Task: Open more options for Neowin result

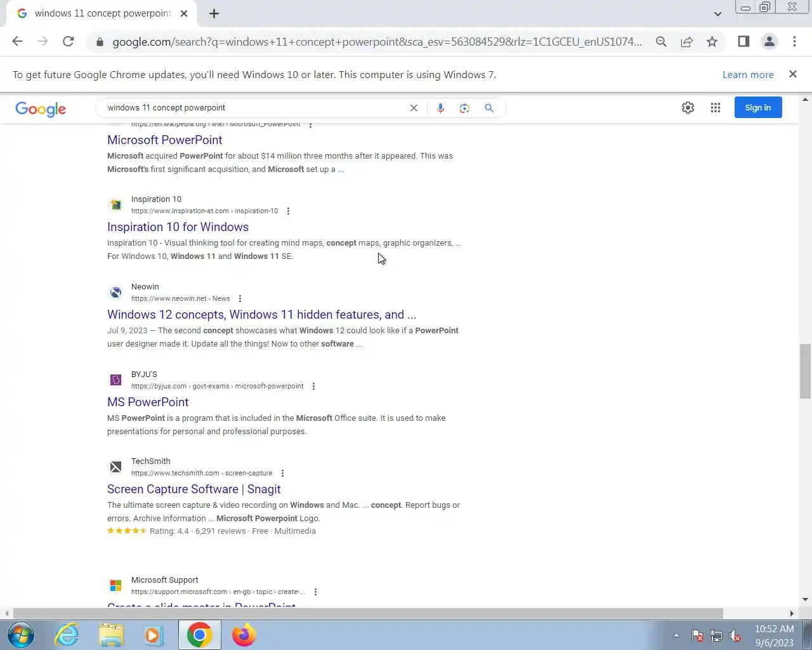Action: tap(240, 298)
